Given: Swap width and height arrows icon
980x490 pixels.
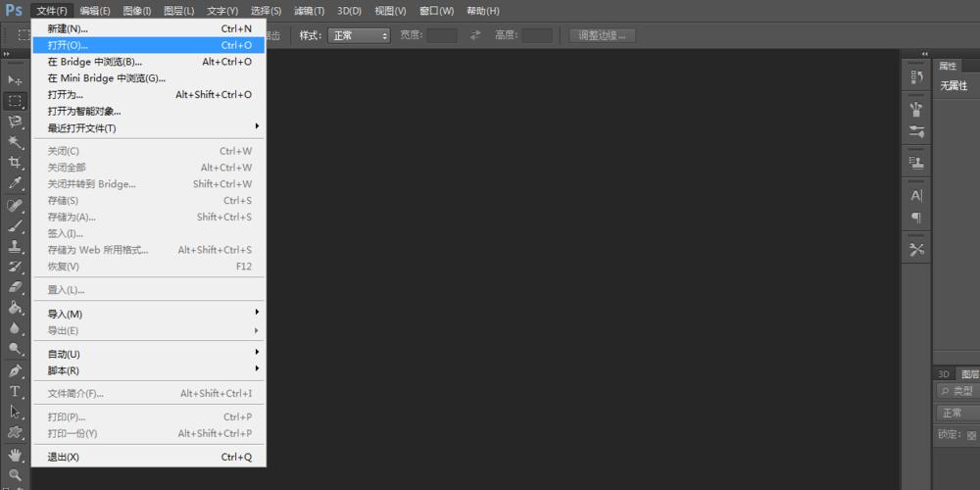Looking at the screenshot, I should point(476,35).
